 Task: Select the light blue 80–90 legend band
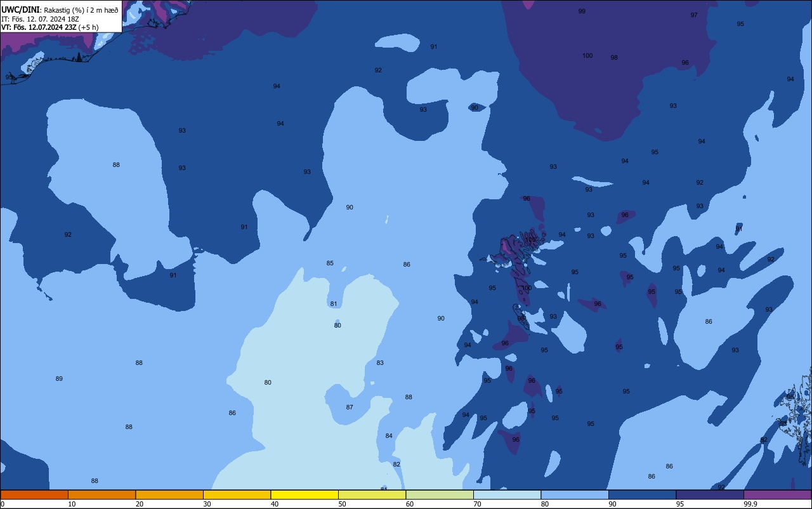[575, 494]
